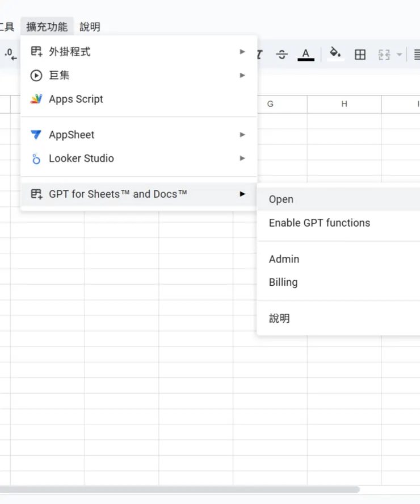Click the 巨集 menu label

59,76
